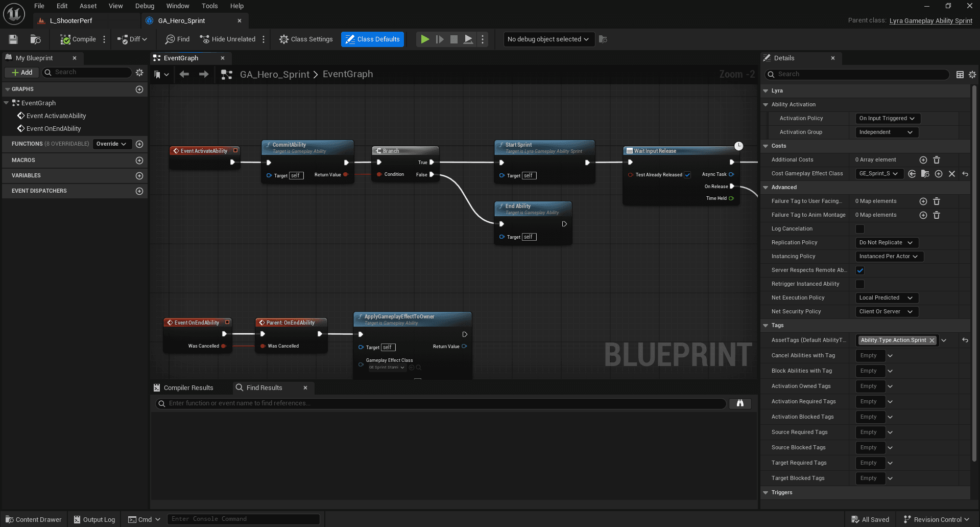Screen dimensions: 980x527
Task: Collapse the Tags section in Details
Action: click(x=766, y=326)
